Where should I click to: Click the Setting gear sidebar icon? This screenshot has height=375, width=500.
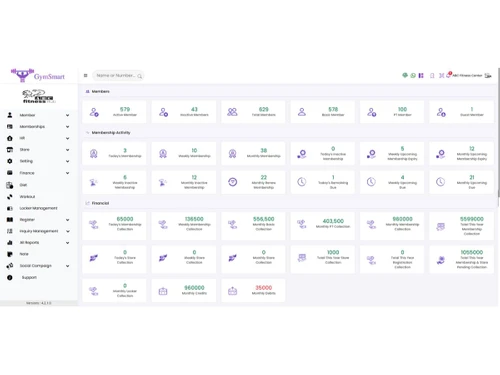[x=10, y=161]
